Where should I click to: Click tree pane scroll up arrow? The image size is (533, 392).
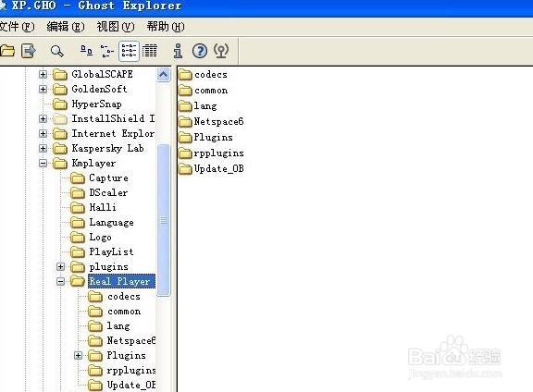[x=163, y=74]
